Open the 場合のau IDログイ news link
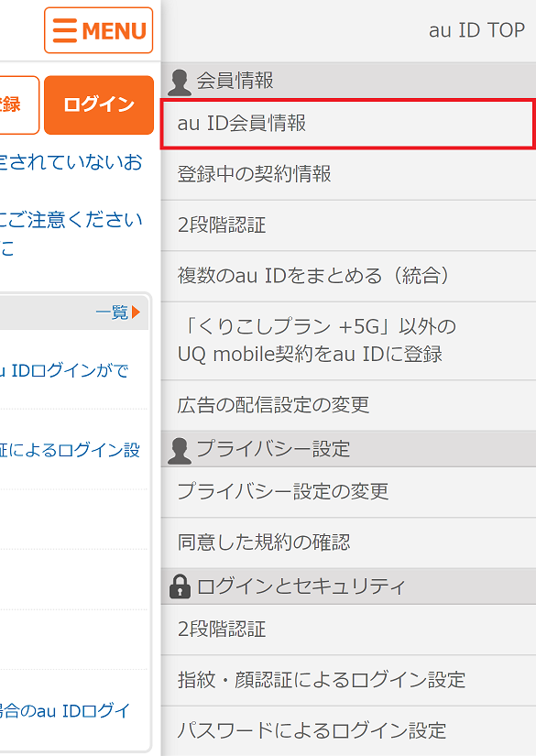The width and height of the screenshot is (536, 756). click(65, 711)
